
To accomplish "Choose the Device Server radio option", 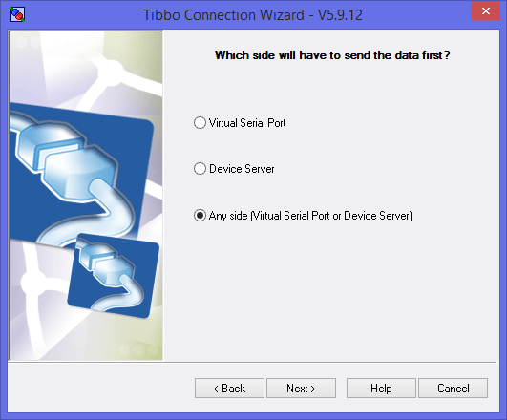I will click(200, 169).
